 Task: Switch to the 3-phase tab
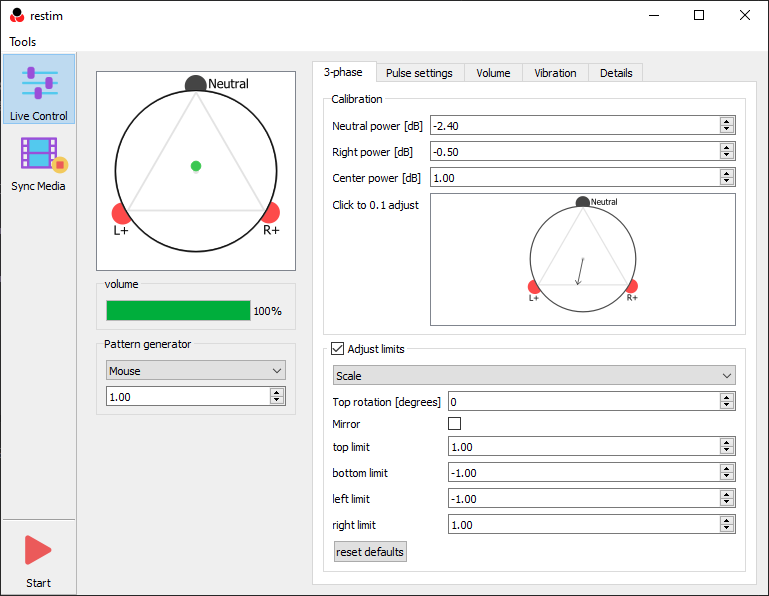click(x=343, y=72)
